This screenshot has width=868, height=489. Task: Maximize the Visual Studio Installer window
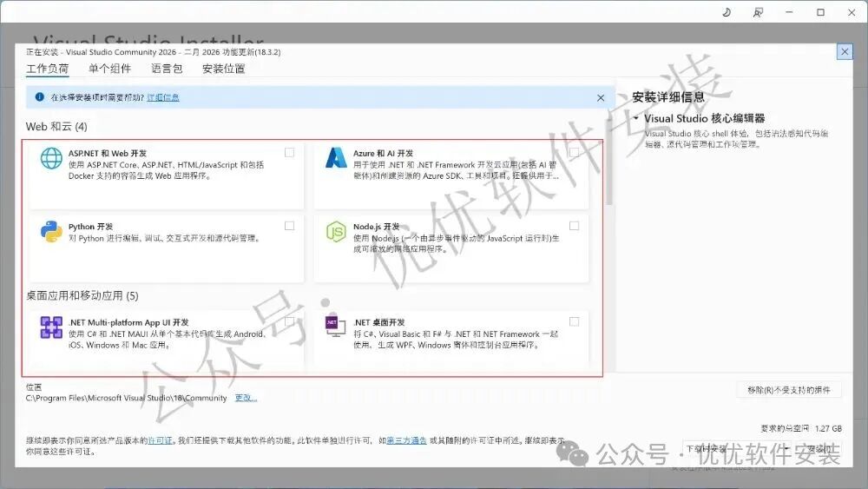(821, 12)
